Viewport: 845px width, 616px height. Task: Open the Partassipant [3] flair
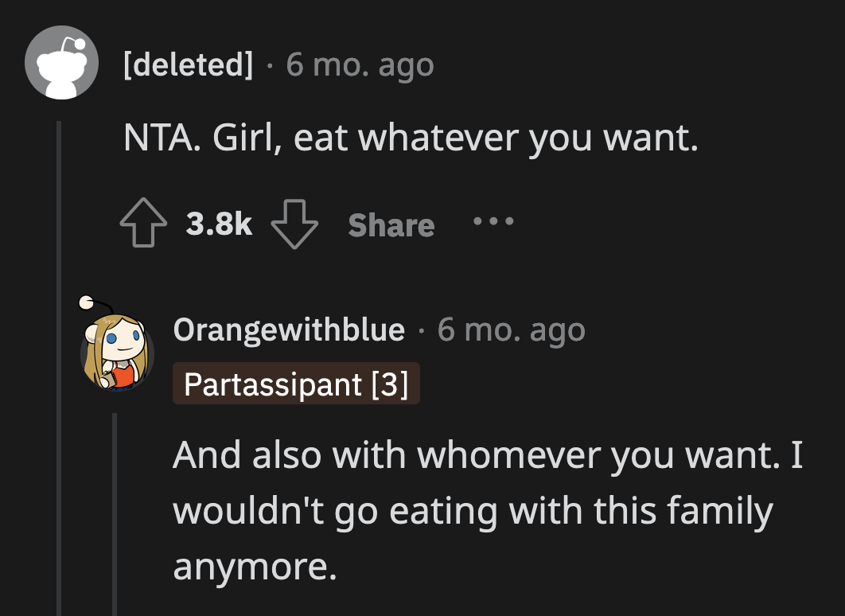296,384
